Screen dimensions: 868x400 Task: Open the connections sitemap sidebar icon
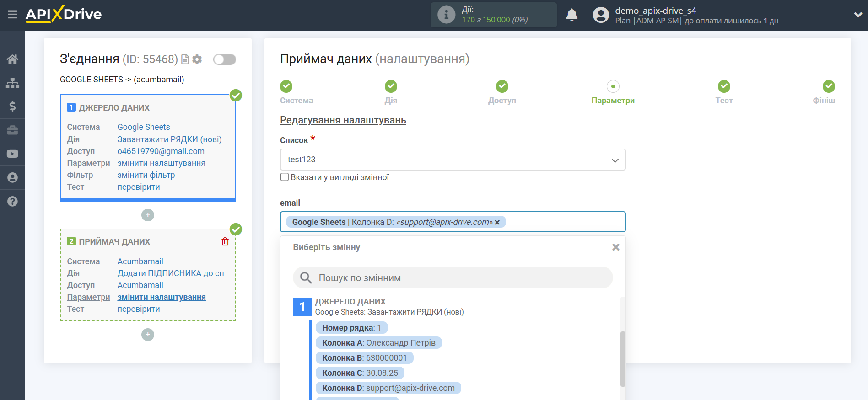12,83
